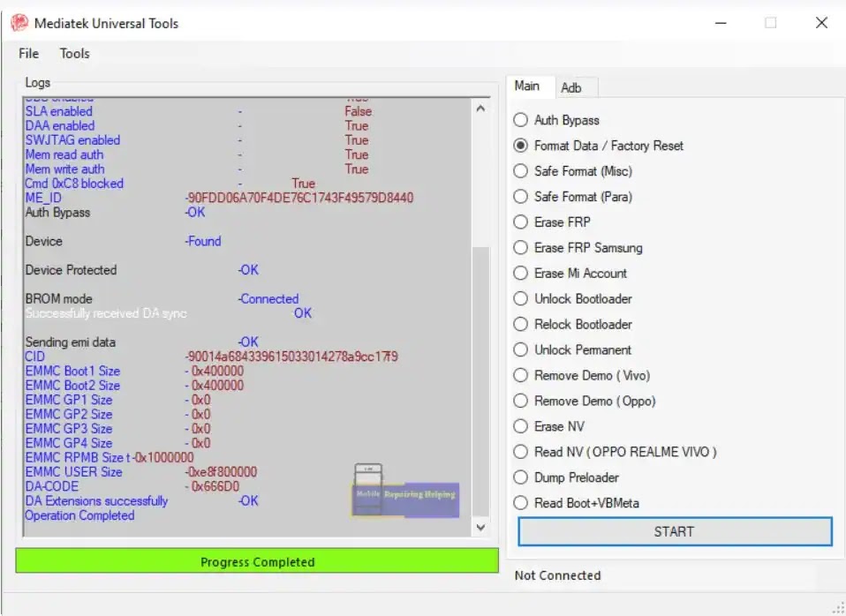Click the logs scrollbar down arrow
The height and width of the screenshot is (616, 846).
tap(480, 527)
